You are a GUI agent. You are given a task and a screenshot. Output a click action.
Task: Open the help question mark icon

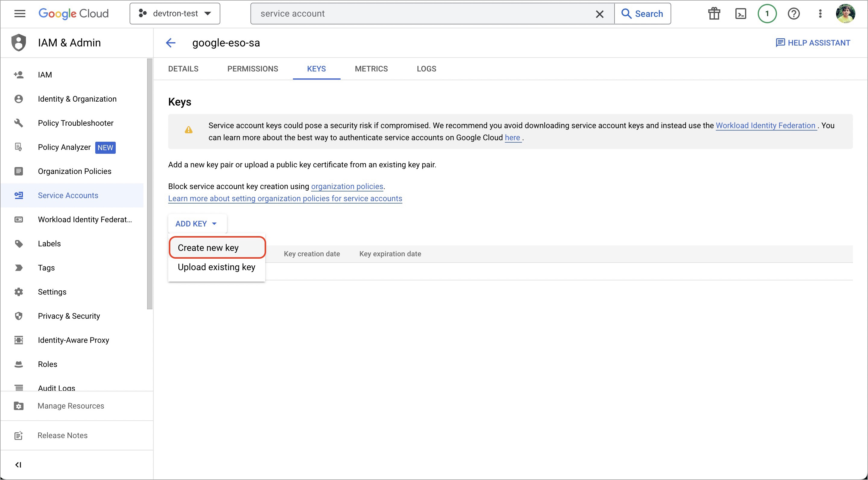[x=794, y=14]
